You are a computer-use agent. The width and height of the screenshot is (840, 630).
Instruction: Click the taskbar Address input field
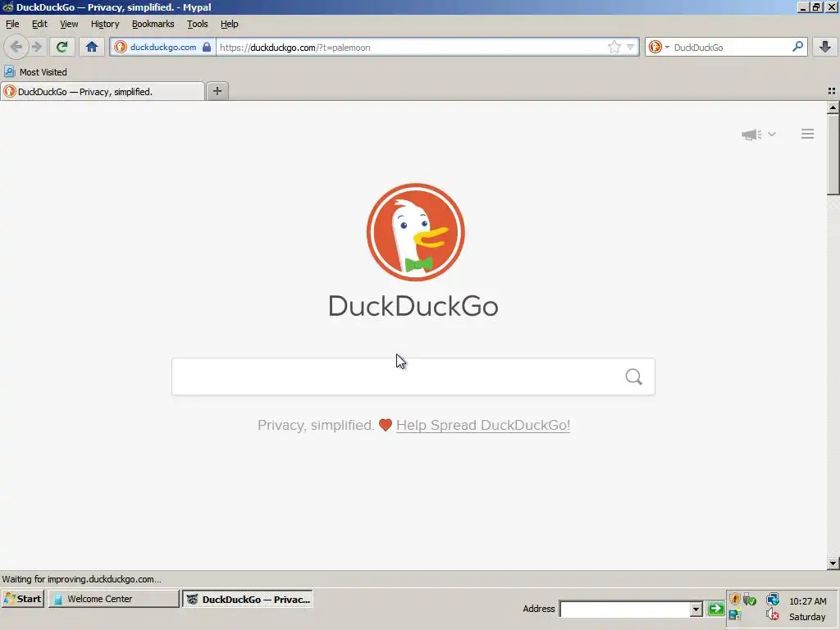(x=624, y=609)
